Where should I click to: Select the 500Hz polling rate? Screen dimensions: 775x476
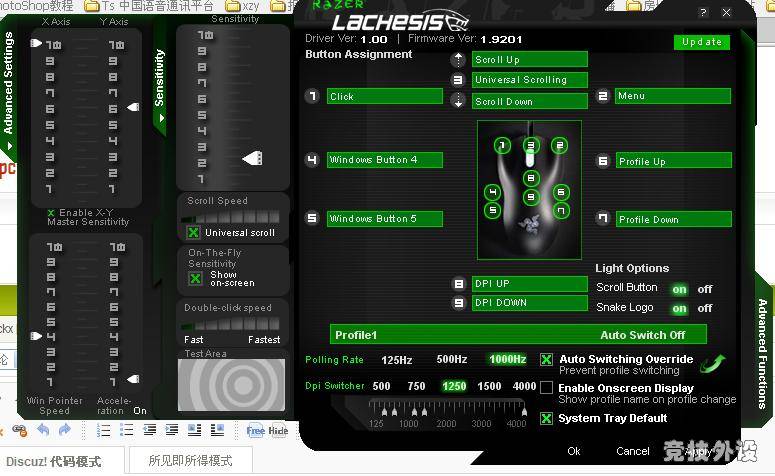[x=451, y=360]
